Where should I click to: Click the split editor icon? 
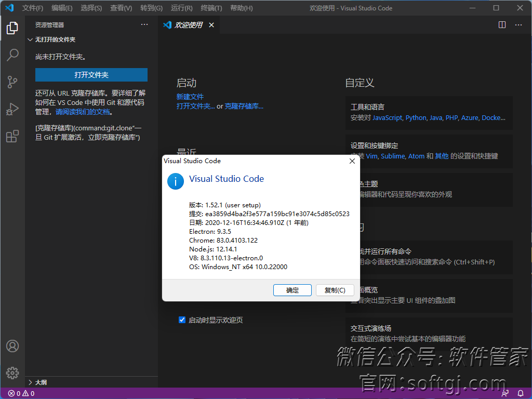[x=502, y=25]
